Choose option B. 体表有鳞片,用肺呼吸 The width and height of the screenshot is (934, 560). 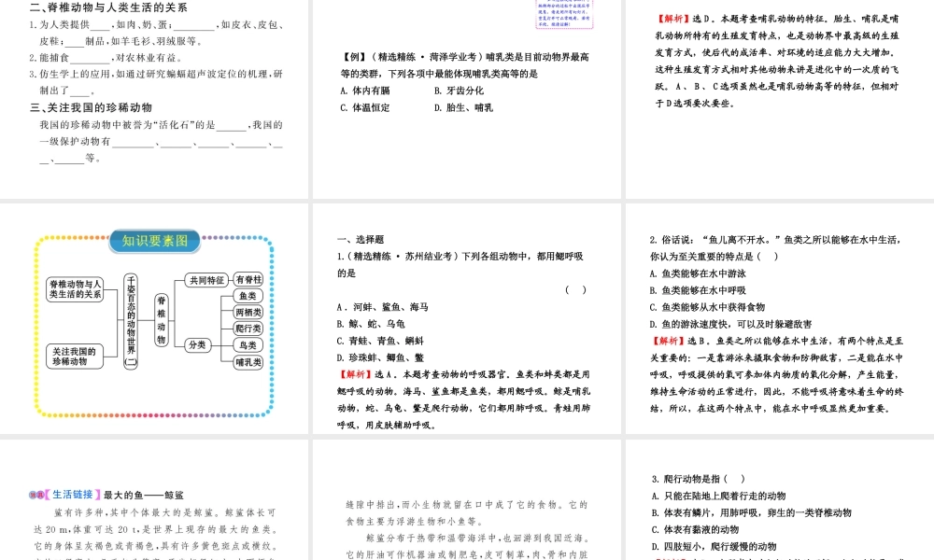[x=752, y=512]
